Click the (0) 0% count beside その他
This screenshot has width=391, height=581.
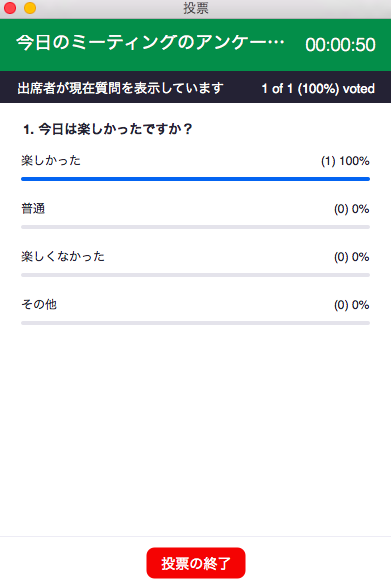click(351, 305)
